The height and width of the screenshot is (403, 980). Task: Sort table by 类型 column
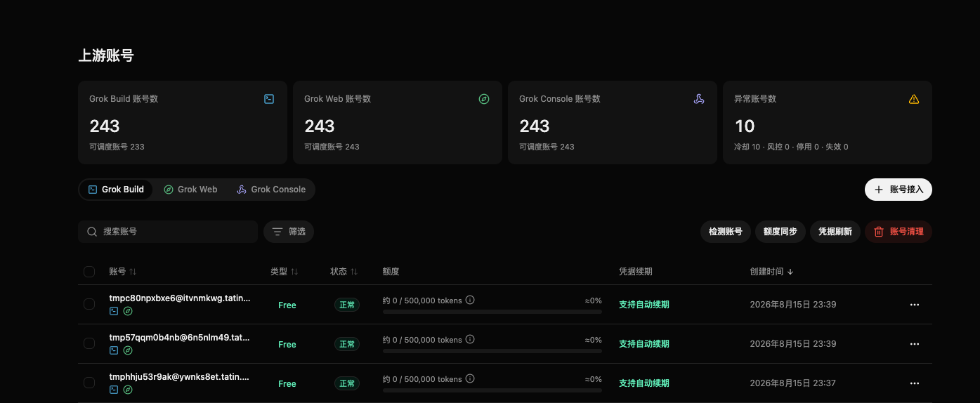point(285,272)
